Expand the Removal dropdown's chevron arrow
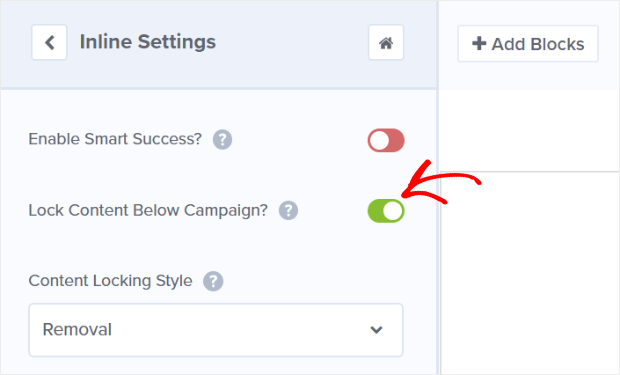Viewport: 620px width, 375px height. pos(376,330)
